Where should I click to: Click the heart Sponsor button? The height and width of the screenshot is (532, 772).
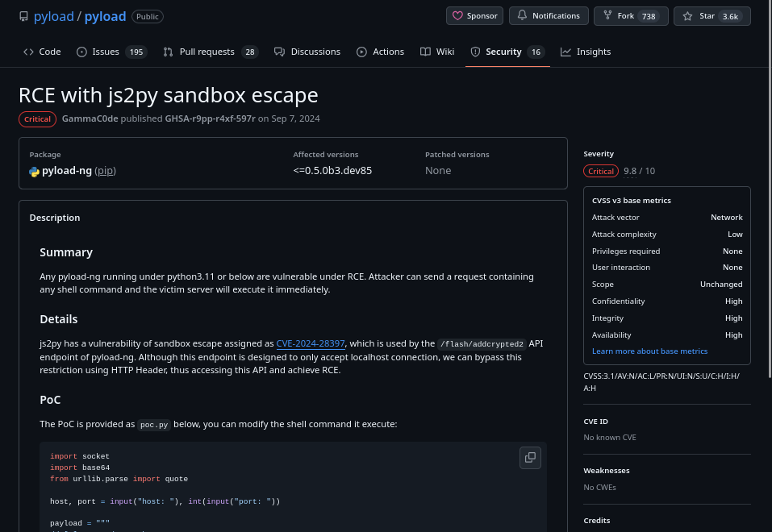pos(474,15)
